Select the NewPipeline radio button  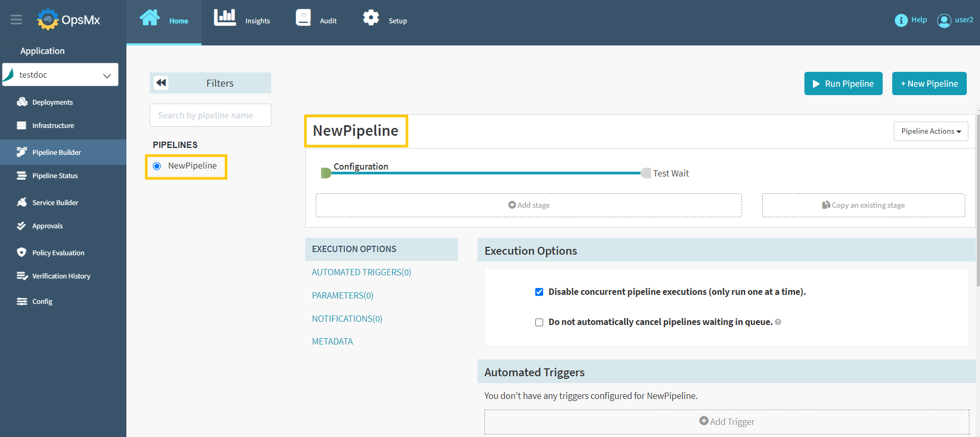157,166
